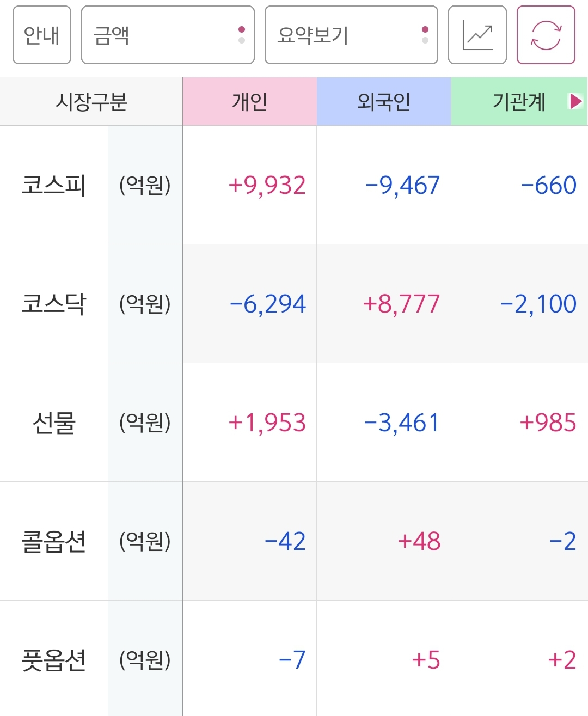This screenshot has height=716, width=588.
Task: Open the 풋옵션 market row
Action: pos(294,659)
